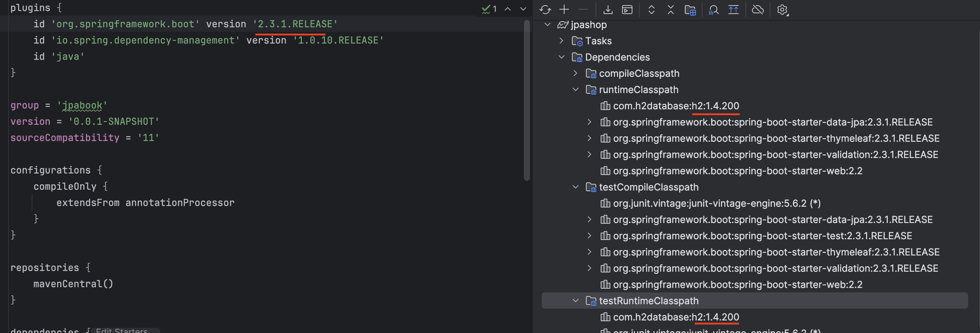Select the Dependencies folder row
This screenshot has height=333, width=980.
(755, 57)
